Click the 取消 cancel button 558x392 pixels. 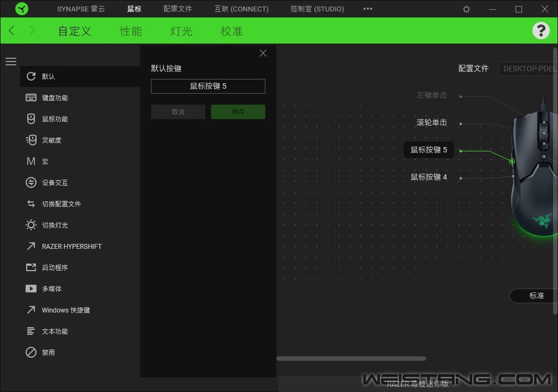pyautogui.click(x=178, y=112)
